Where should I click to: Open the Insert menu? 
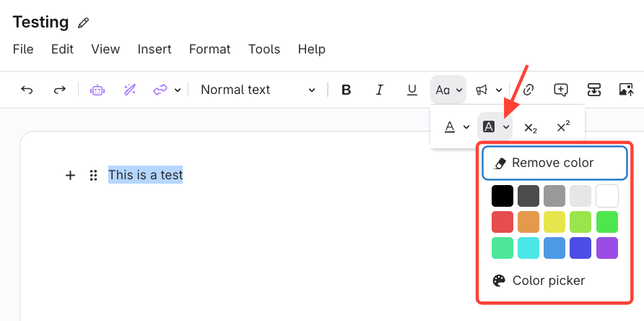coord(155,49)
